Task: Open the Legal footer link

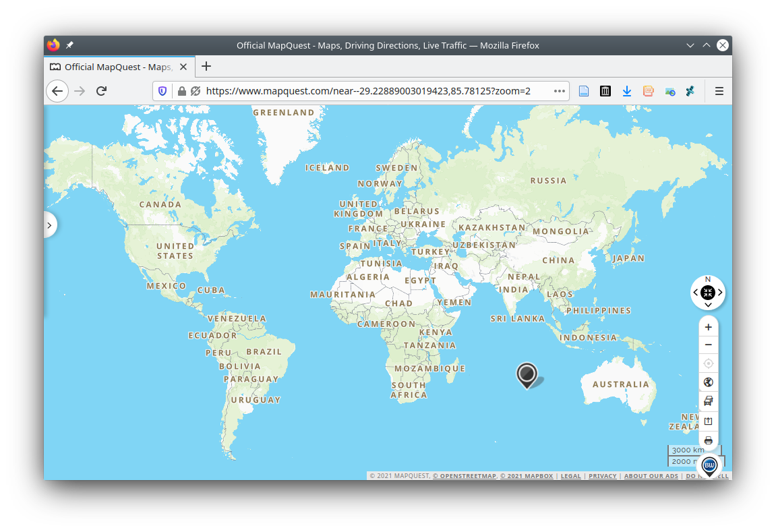Action: pos(570,476)
